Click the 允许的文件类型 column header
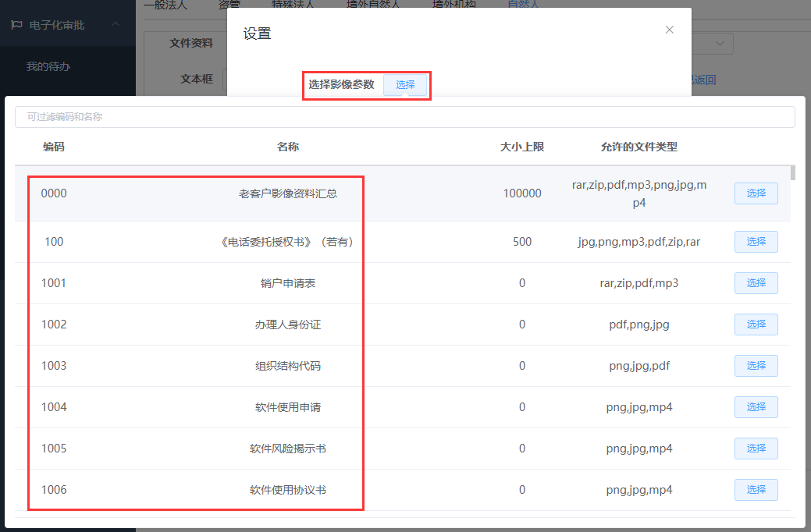 point(638,147)
